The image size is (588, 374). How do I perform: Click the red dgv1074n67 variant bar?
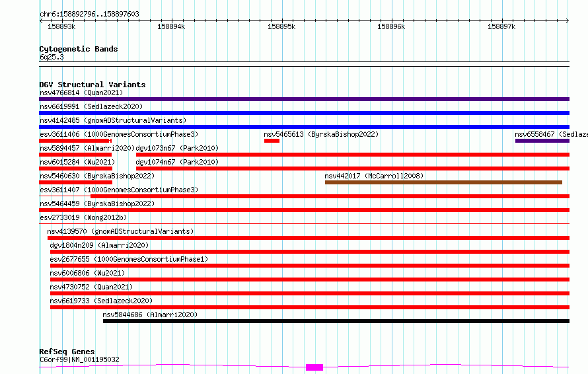[353, 168]
